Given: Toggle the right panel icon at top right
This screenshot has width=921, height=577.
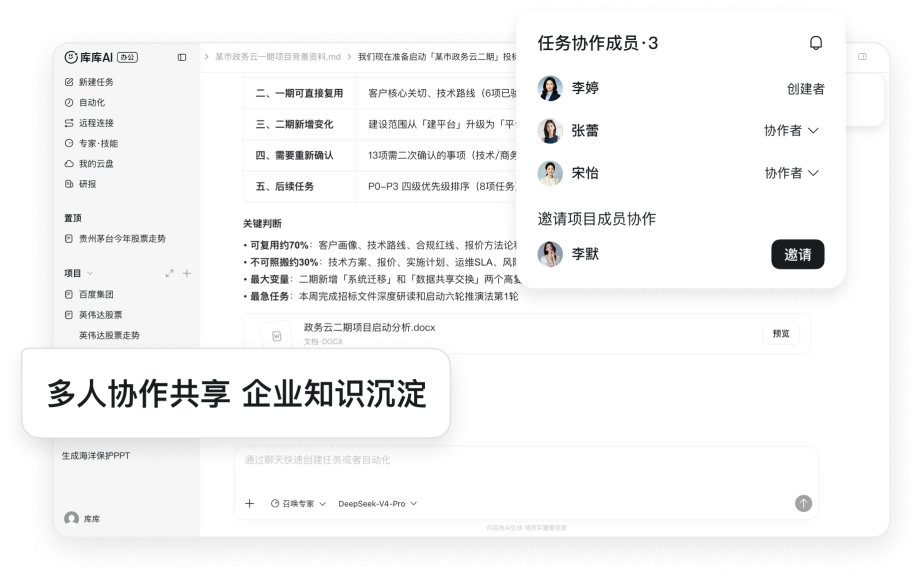Looking at the screenshot, I should click(x=862, y=57).
